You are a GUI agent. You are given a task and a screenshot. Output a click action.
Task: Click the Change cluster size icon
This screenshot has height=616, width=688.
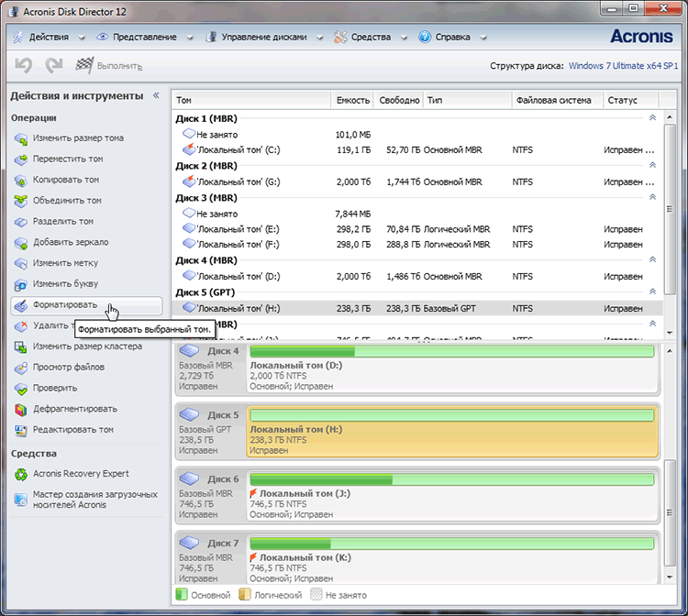coord(20,346)
